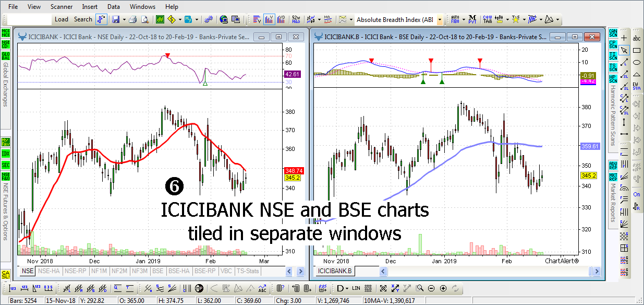Toggle the volume bars chart button
The width and height of the screenshot is (644, 305).
270,19
